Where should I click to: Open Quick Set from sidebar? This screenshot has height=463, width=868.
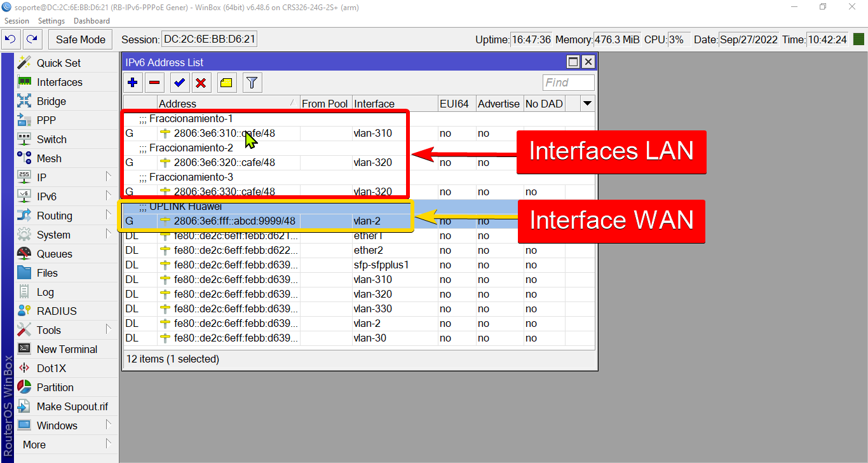pyautogui.click(x=58, y=63)
